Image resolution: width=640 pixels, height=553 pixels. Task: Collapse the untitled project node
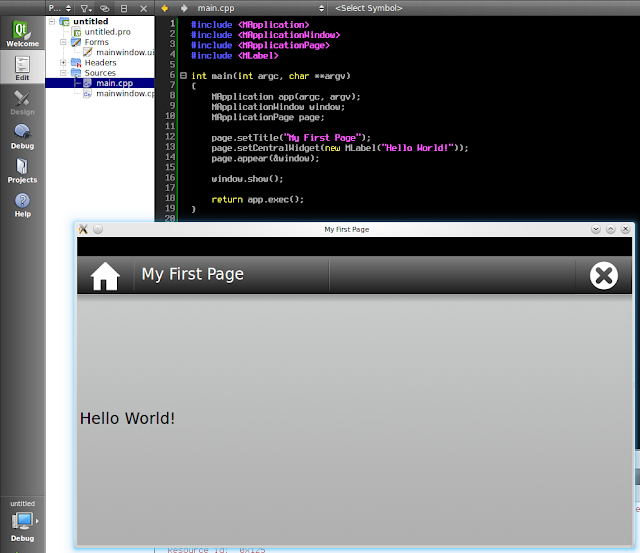[52, 21]
